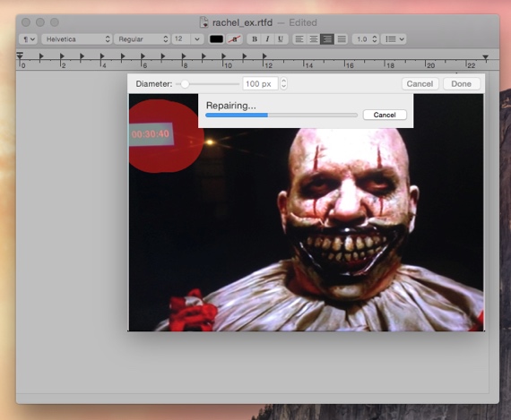Open the list bullets and numbering dropdown

pyautogui.click(x=394, y=39)
